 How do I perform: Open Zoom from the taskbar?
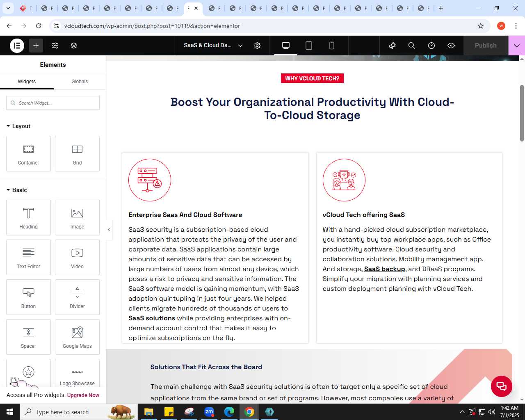(209, 412)
